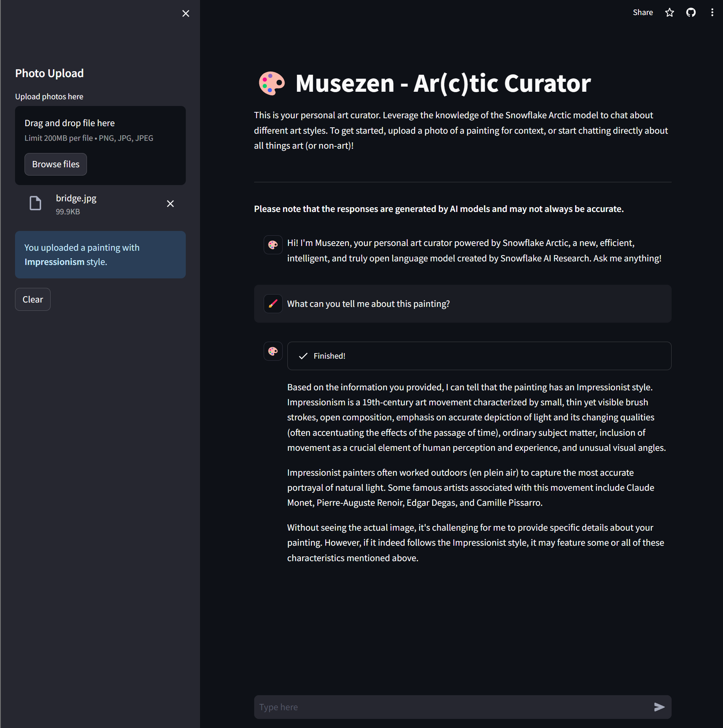Close the sidebar with the X icon
Viewport: 723px width, 728px height.
click(186, 13)
